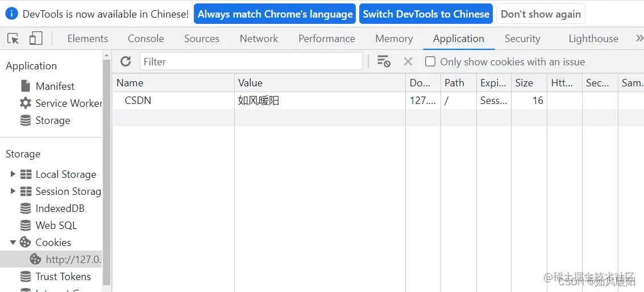The width and height of the screenshot is (644, 292).
Task: Select Service Workers in the sidebar
Action: 68,103
